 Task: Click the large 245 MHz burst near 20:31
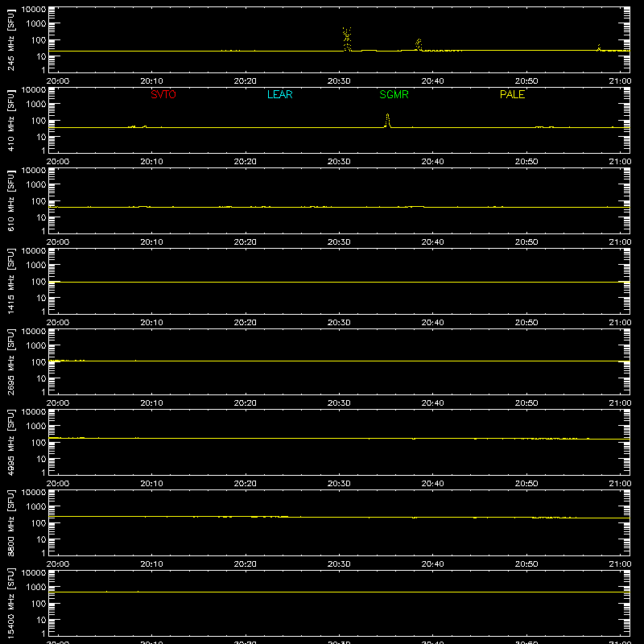click(x=347, y=39)
